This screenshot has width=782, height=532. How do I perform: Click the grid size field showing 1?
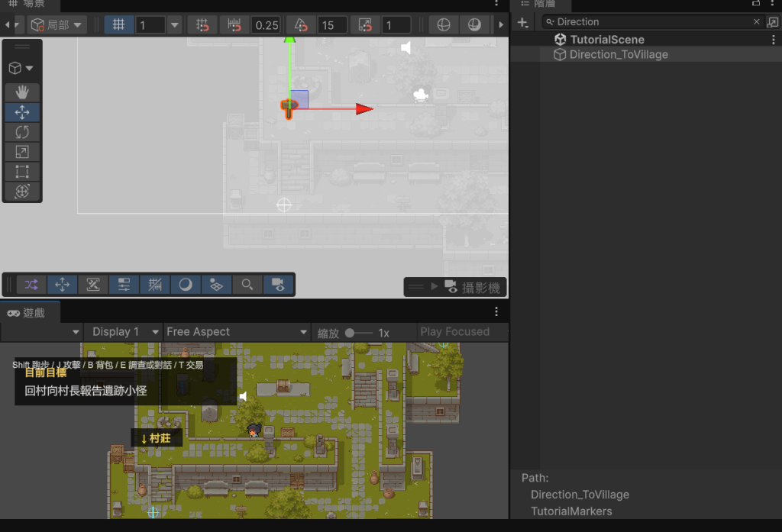150,25
